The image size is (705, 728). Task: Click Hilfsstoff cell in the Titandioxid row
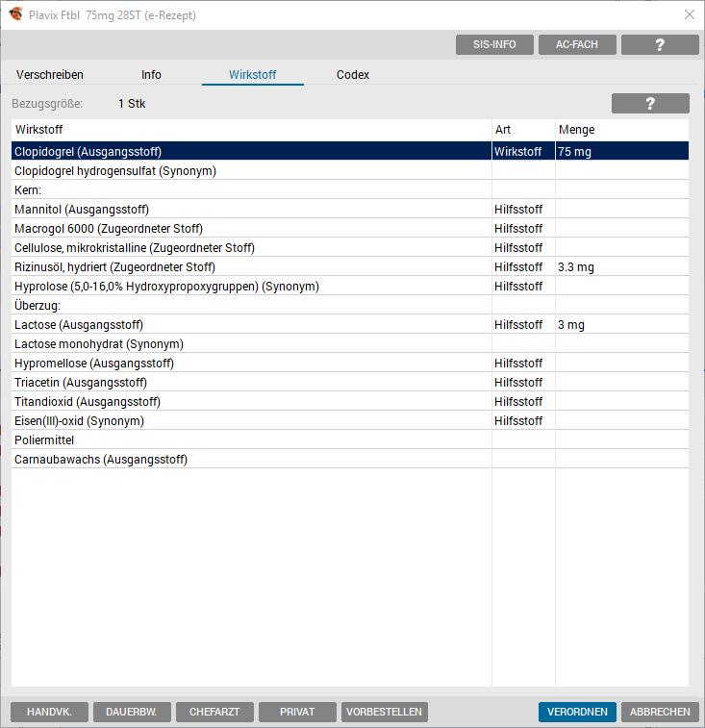point(523,402)
